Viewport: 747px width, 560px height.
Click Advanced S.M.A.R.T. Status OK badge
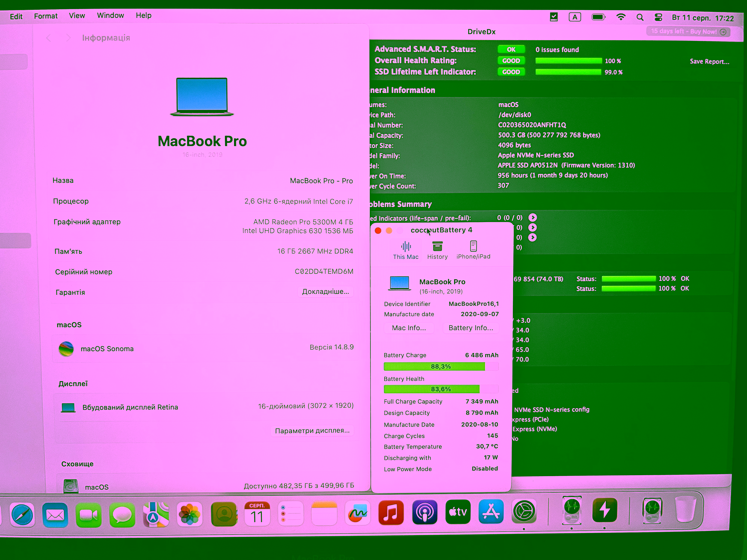click(x=511, y=49)
